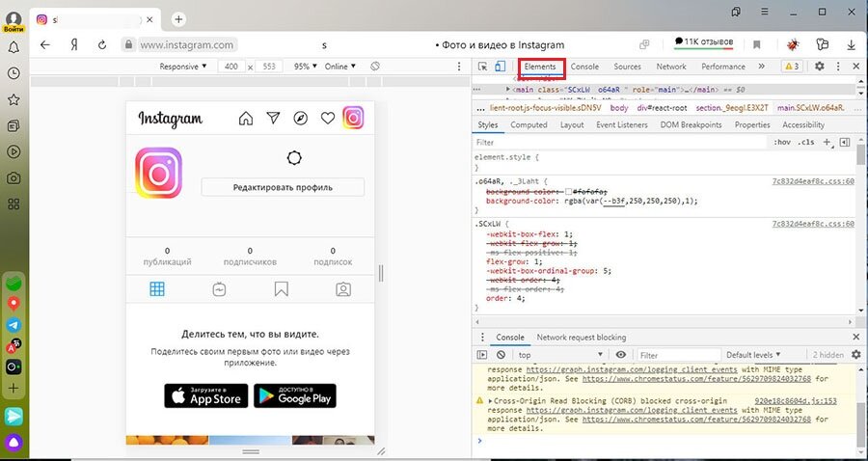Switch to the Sources tab
Image resolution: width=868 pixels, height=461 pixels.
(627, 67)
